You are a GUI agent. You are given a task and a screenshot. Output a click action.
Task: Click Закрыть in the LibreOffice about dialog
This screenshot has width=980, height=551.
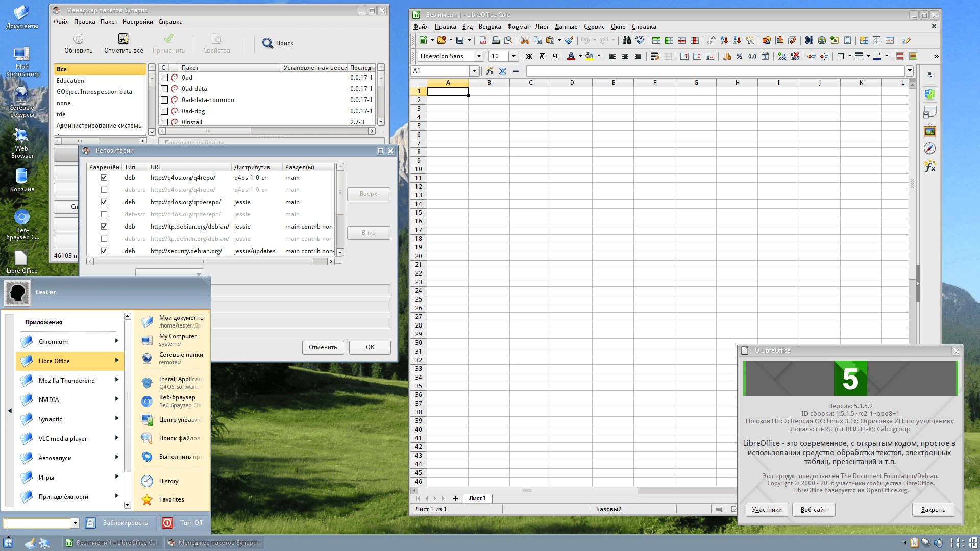[933, 510]
